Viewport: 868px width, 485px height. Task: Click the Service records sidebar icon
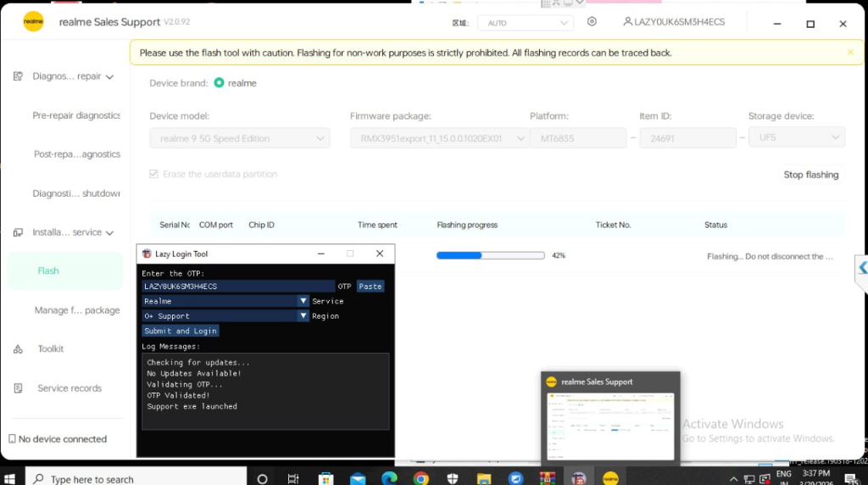[19, 388]
